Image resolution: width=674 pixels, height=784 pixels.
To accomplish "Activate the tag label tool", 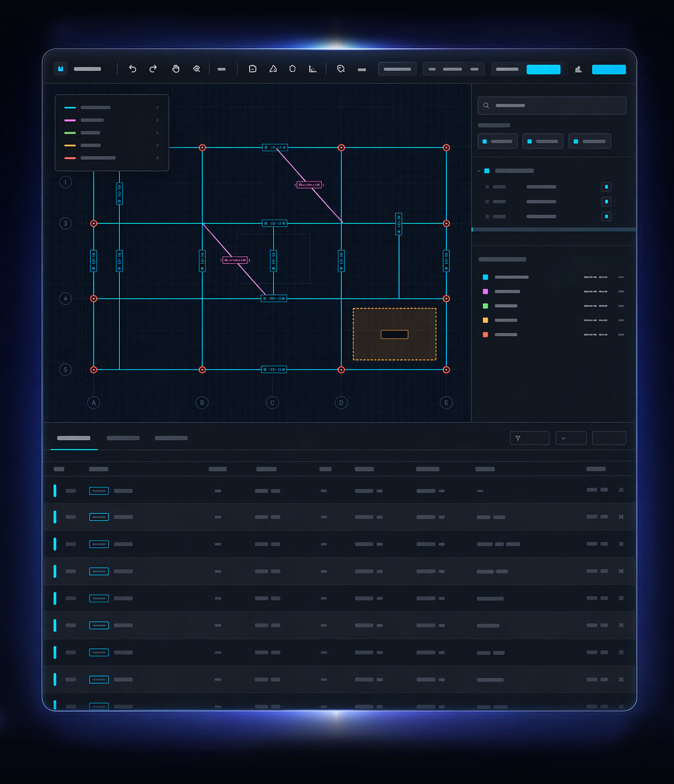I will point(341,69).
